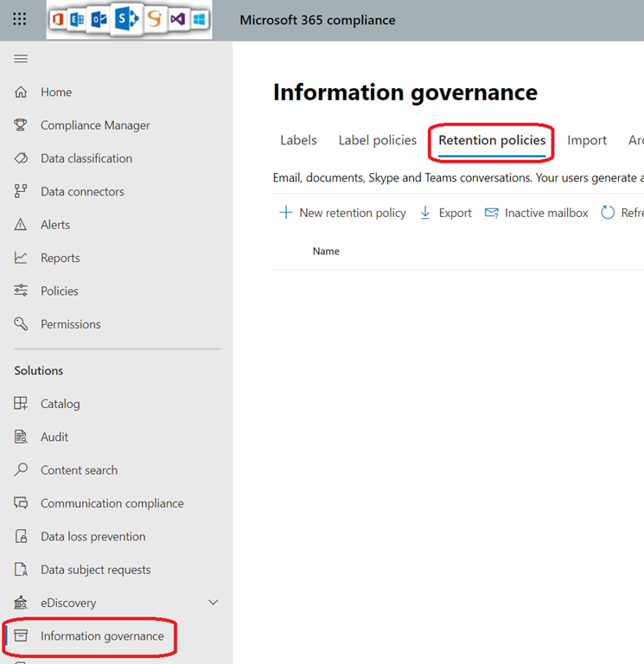Select the Import tab
The height and width of the screenshot is (664, 644).
(587, 140)
